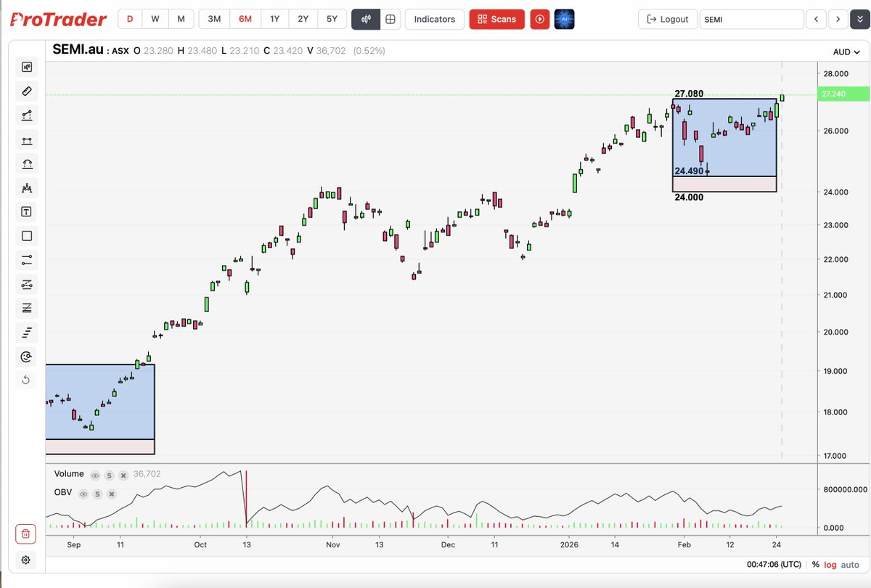
Task: Open the AI assistant icon
Action: tap(564, 19)
